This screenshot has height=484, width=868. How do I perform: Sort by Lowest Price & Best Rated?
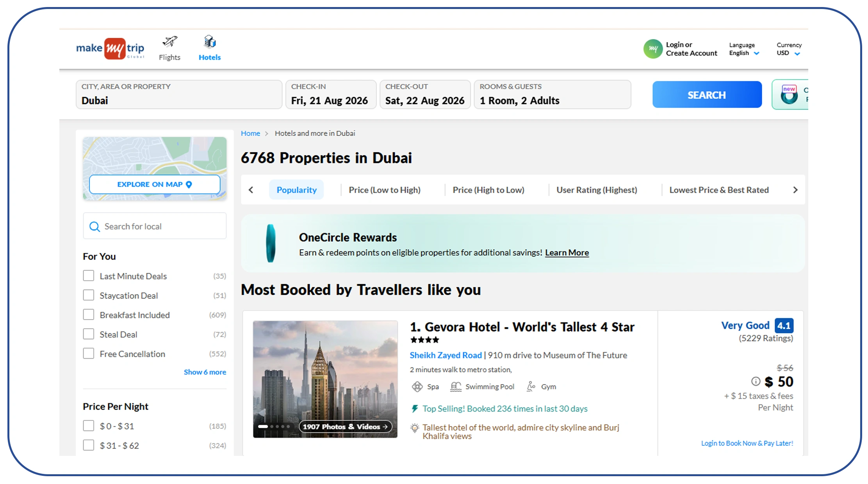719,190
